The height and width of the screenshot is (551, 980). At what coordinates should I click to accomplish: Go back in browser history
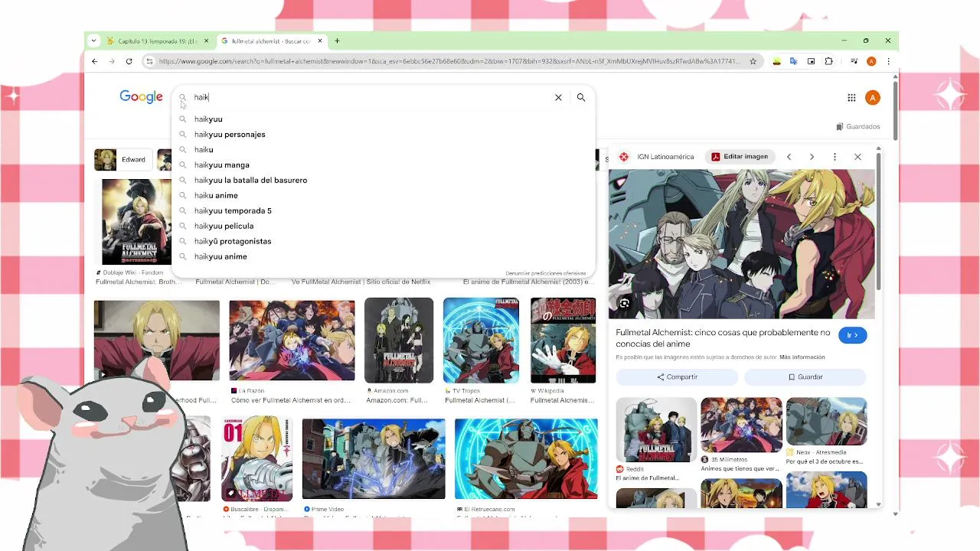coord(95,61)
